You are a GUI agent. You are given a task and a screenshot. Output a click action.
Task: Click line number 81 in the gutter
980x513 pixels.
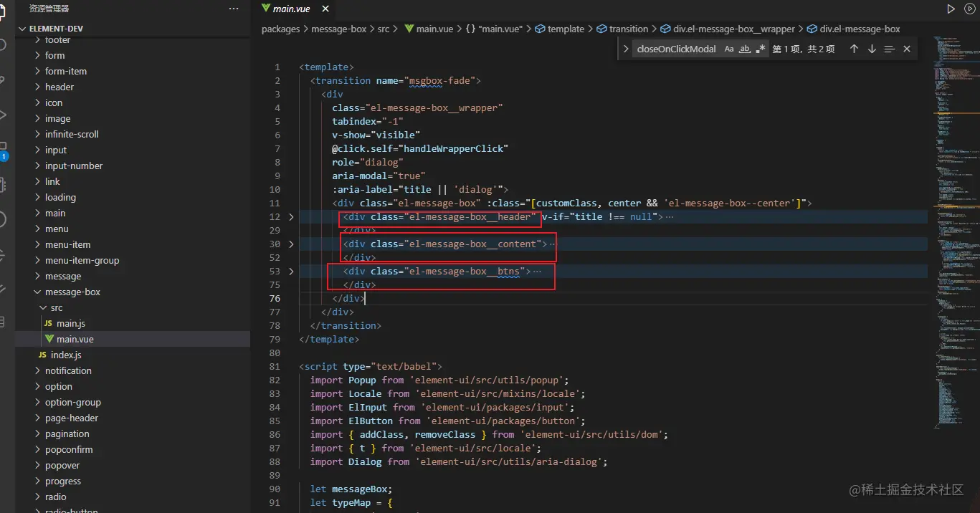pyautogui.click(x=275, y=366)
